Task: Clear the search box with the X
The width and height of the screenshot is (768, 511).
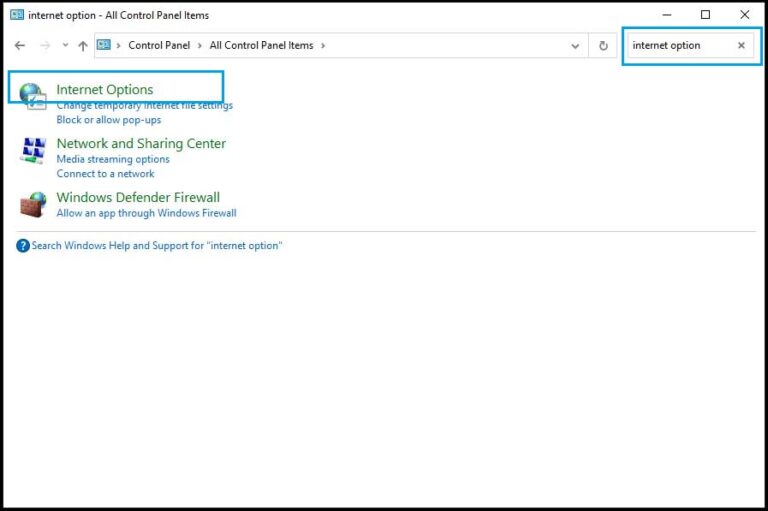Action: pos(741,46)
